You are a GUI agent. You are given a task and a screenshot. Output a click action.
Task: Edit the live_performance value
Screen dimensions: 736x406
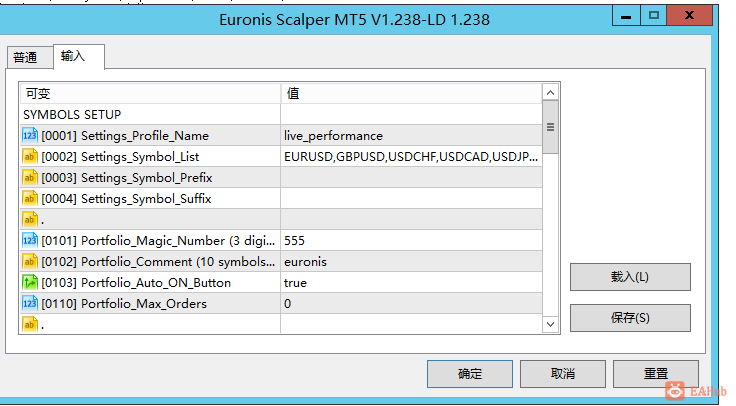[x=411, y=136]
